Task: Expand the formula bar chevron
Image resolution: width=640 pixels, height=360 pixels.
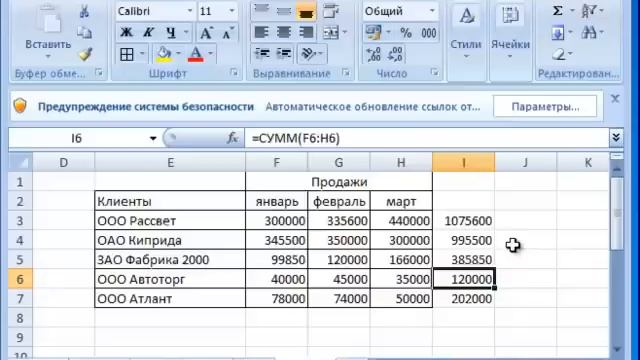Action: point(616,138)
